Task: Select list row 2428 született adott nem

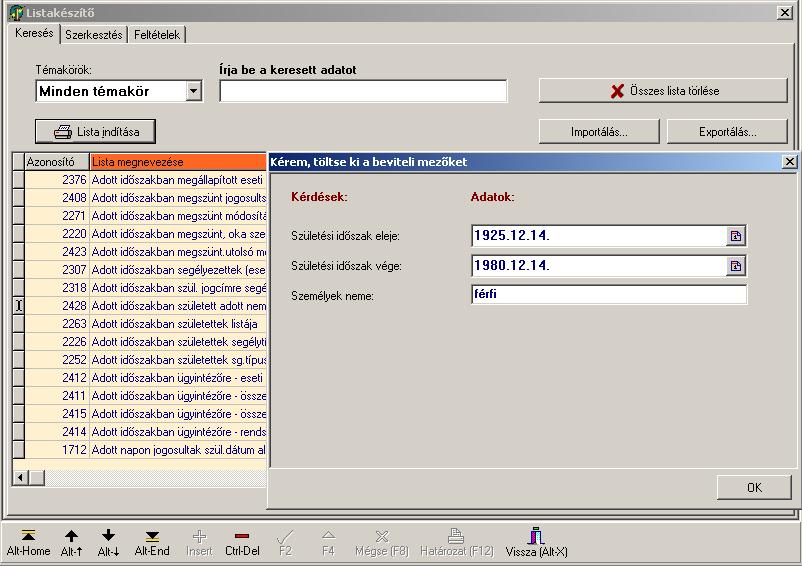Action: pos(145,306)
